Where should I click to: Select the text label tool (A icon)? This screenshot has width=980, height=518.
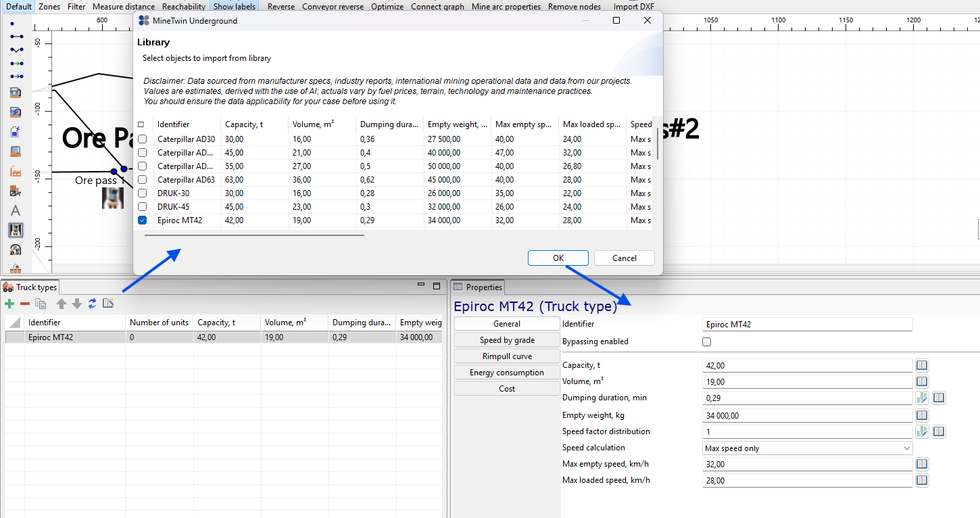coord(16,211)
